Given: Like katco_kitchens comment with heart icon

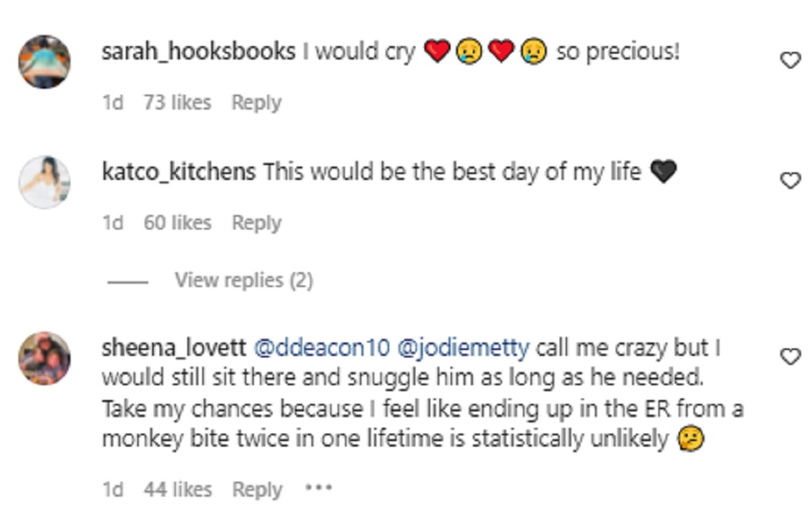Looking at the screenshot, I should point(790,181).
